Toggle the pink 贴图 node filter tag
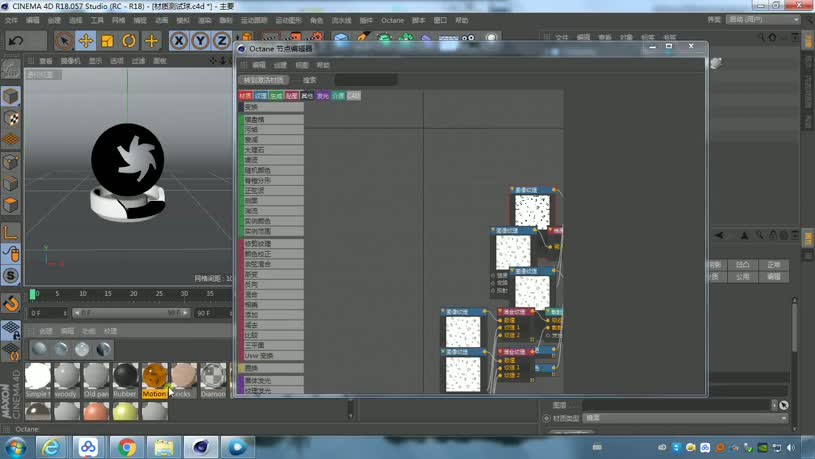Viewport: 815px width, 459px height. coord(292,96)
